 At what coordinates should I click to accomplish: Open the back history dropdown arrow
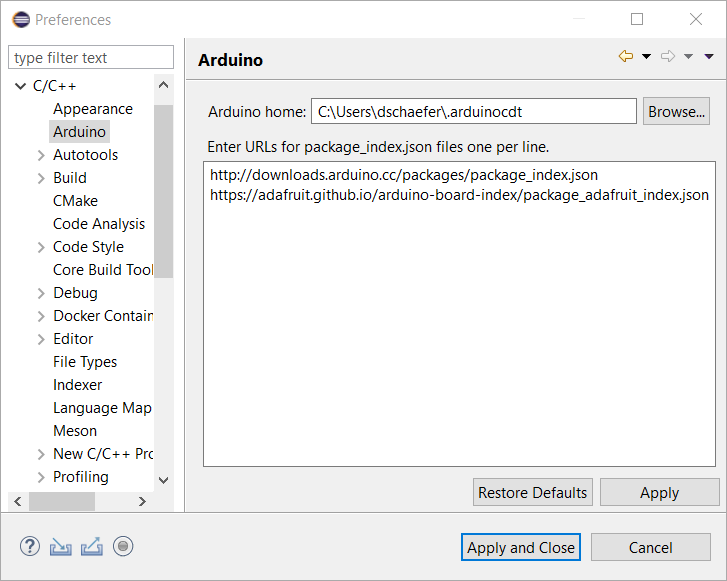click(646, 57)
